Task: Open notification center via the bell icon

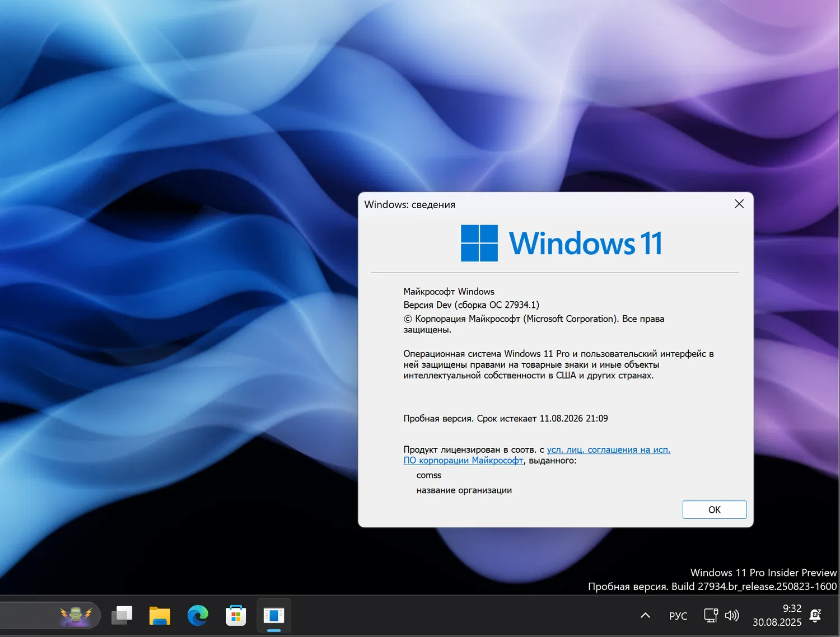Action: [x=815, y=615]
